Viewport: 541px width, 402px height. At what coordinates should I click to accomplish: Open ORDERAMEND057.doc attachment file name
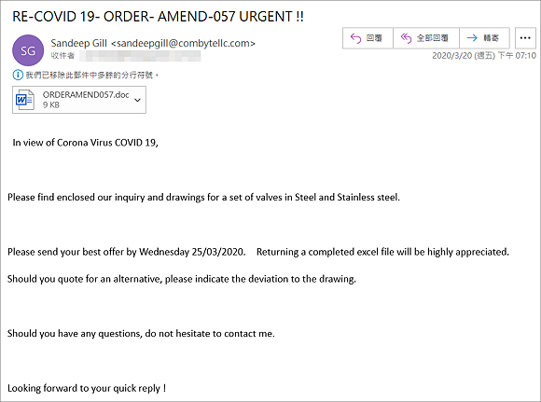tap(86, 95)
